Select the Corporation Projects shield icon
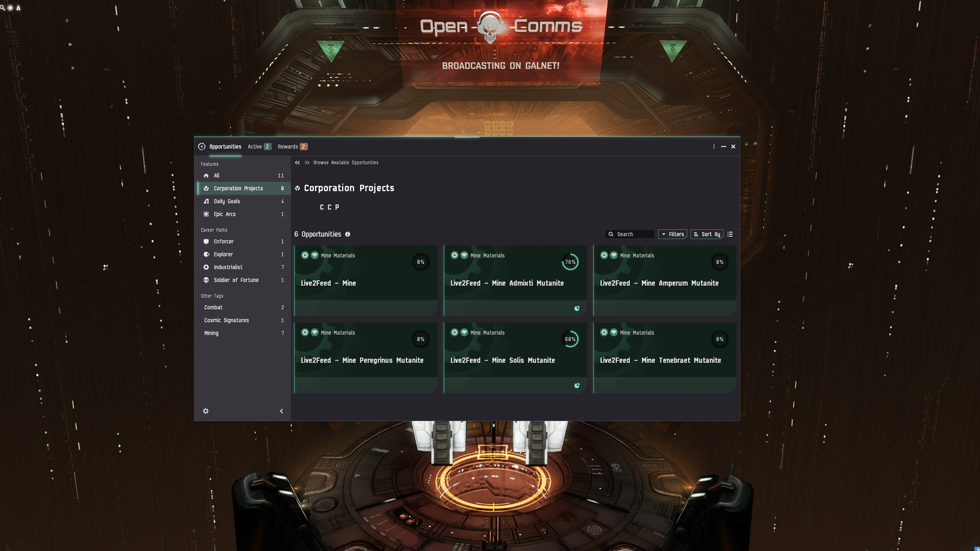 (x=206, y=188)
